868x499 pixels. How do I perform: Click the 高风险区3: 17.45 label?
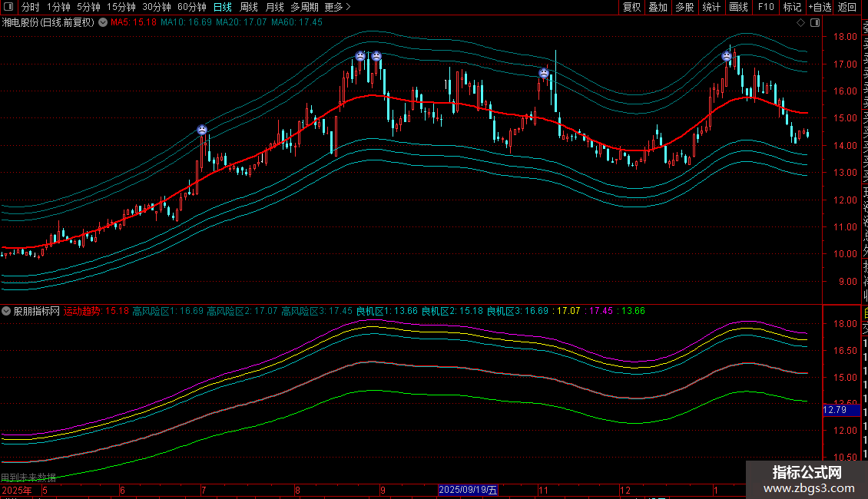(316, 311)
